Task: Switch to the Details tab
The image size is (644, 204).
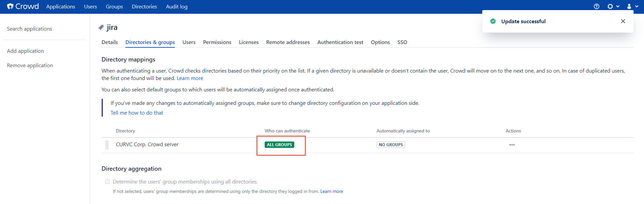Action: tap(110, 42)
